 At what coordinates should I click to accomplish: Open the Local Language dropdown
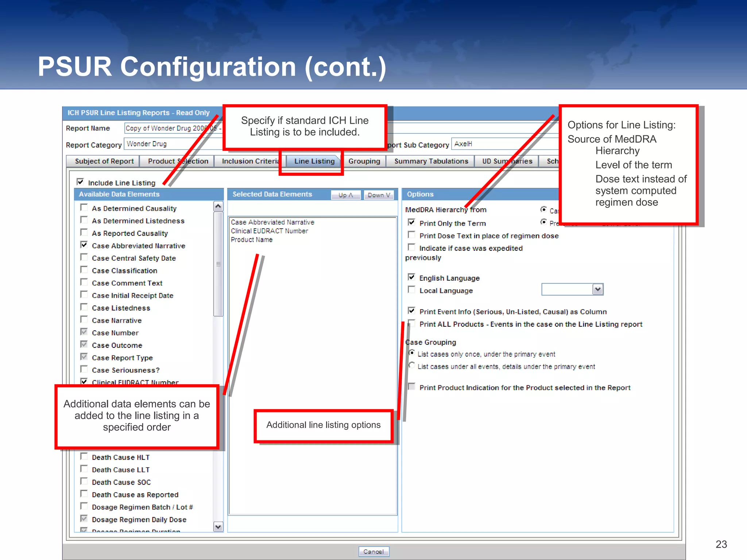coord(597,289)
